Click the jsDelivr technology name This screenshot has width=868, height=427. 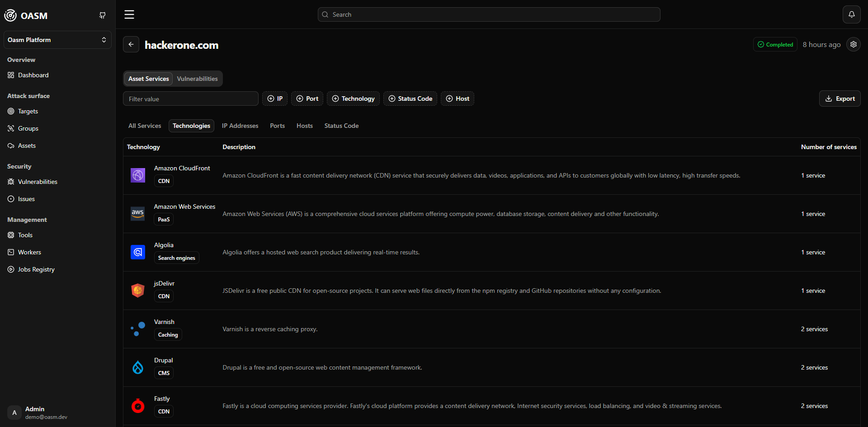tap(164, 283)
